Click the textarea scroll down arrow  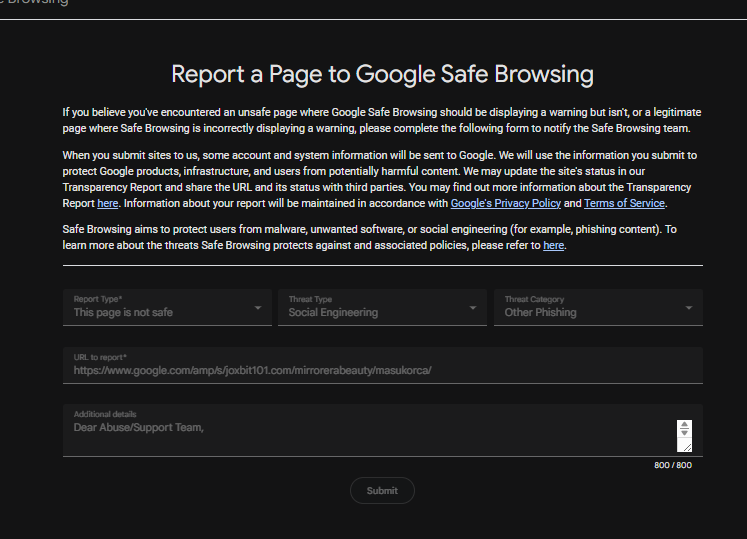[685, 432]
